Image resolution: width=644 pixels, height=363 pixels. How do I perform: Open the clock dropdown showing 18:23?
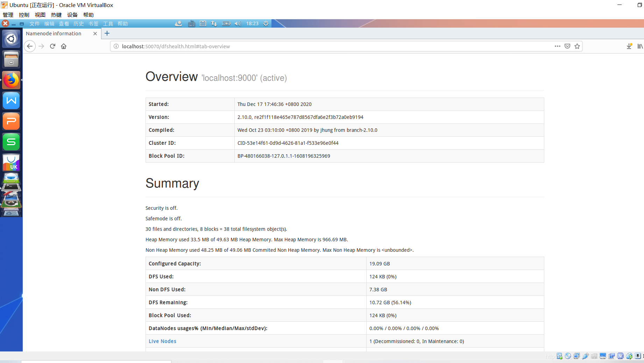click(253, 23)
